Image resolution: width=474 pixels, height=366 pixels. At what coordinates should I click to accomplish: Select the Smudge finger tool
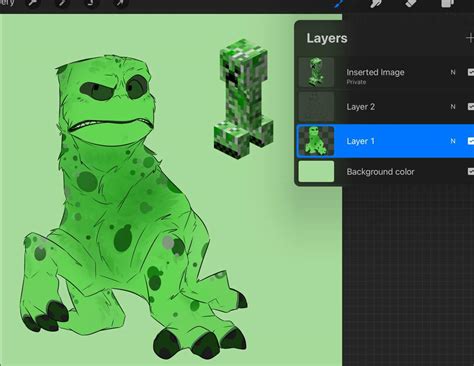point(375,3)
